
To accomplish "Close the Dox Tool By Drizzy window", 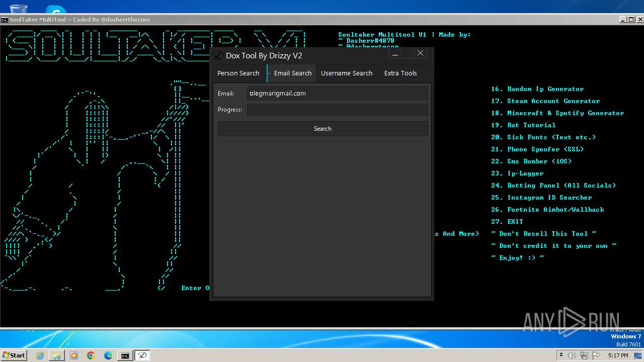I will (x=421, y=53).
